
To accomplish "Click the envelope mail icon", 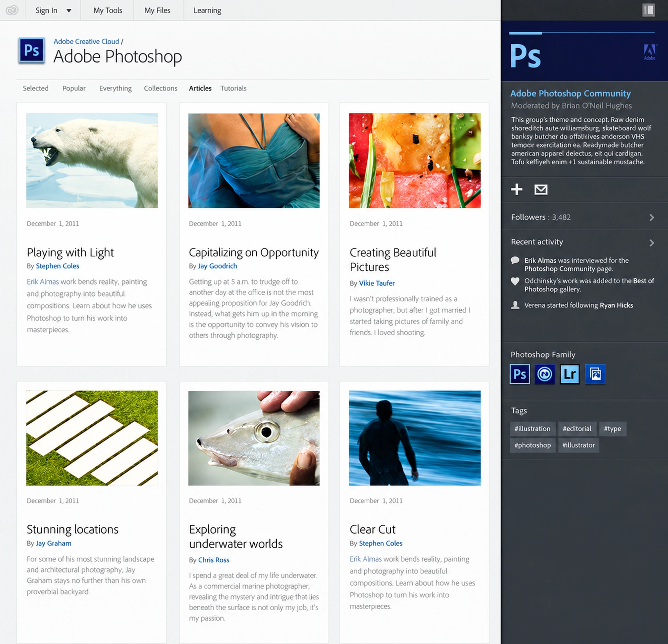I will tap(541, 190).
